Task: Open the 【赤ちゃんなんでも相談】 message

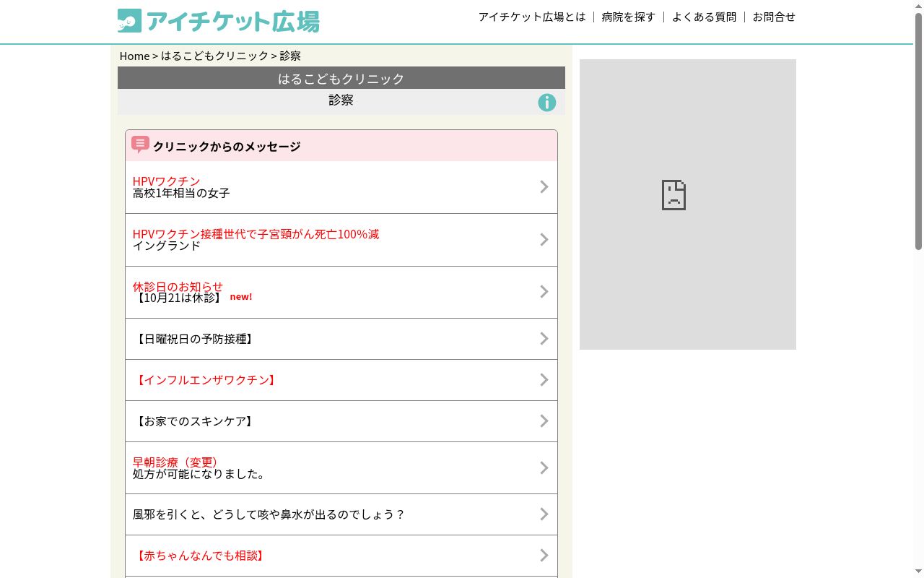Action: (341, 556)
